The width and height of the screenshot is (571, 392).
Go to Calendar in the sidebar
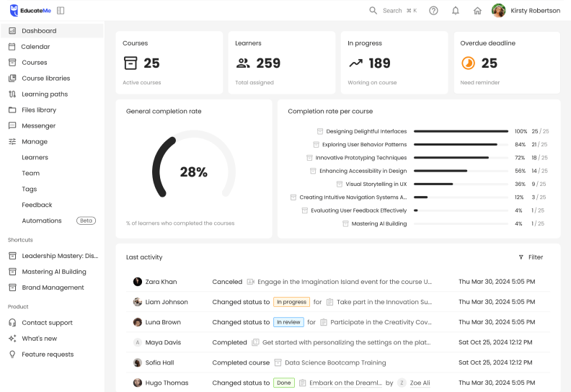click(x=35, y=47)
